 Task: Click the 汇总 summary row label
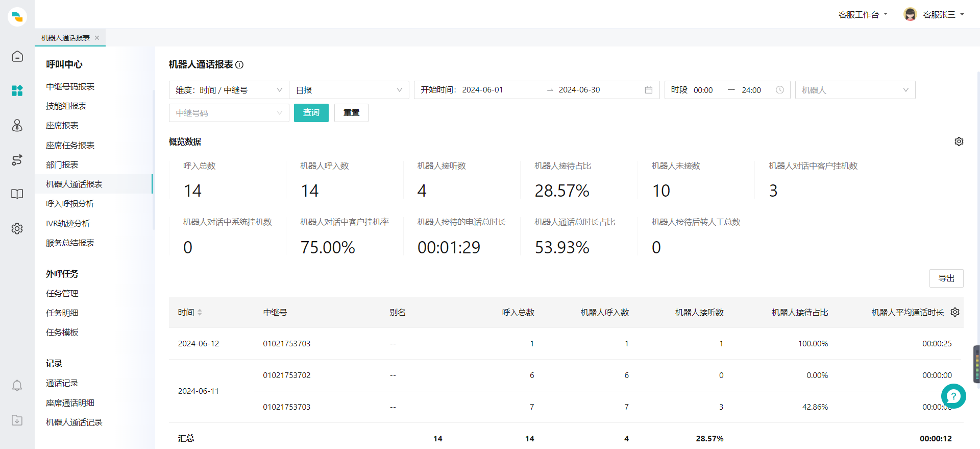(x=186, y=439)
